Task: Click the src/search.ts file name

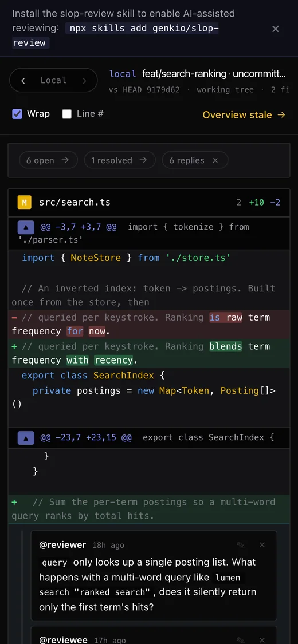Action: [75, 203]
